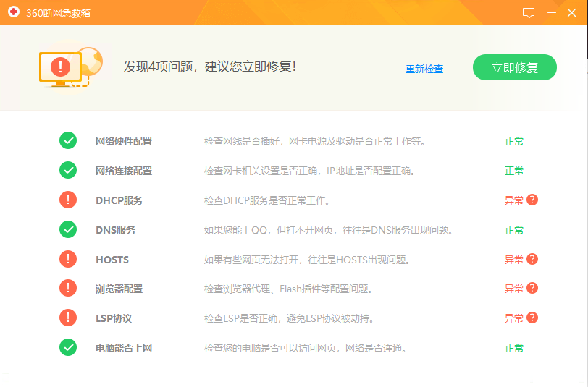Click the question mark beside 浏览器配置 异常
Screen dimensions: 588x387
coord(532,289)
